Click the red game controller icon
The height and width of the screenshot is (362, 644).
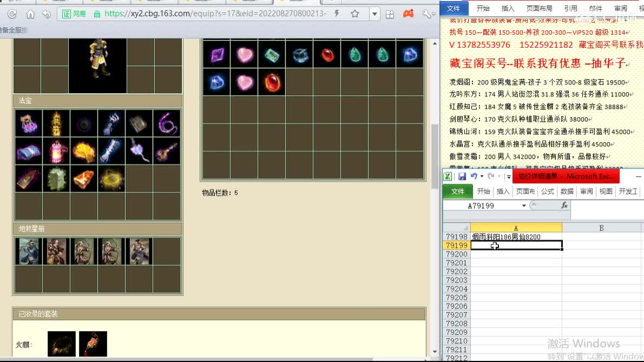click(x=408, y=14)
